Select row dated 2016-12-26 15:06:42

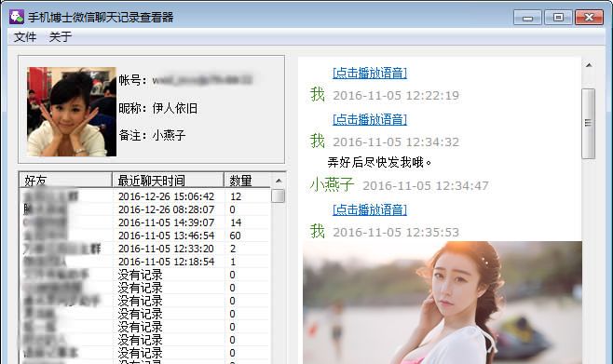pos(144,196)
